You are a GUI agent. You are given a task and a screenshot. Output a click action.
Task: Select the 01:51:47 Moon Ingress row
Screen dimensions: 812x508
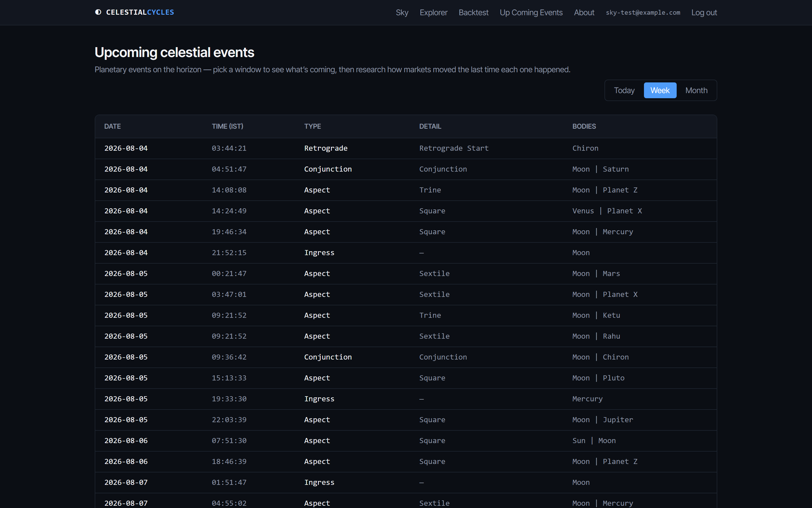coord(406,483)
